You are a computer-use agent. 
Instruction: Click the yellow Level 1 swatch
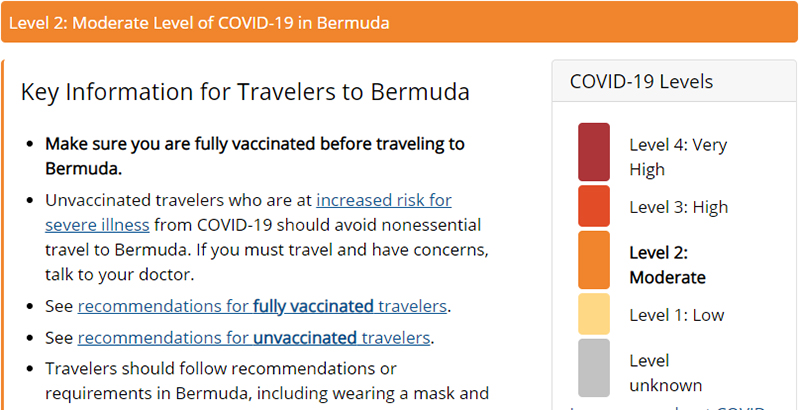coord(593,314)
